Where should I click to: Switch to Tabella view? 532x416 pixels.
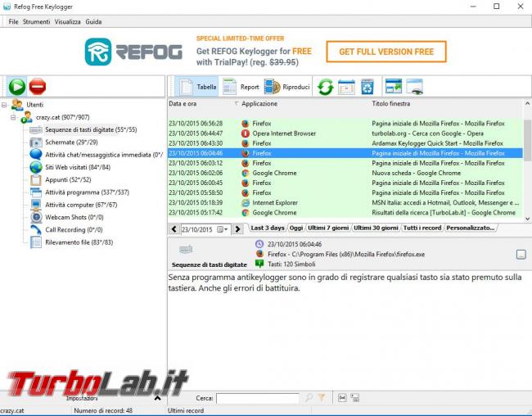(196, 87)
